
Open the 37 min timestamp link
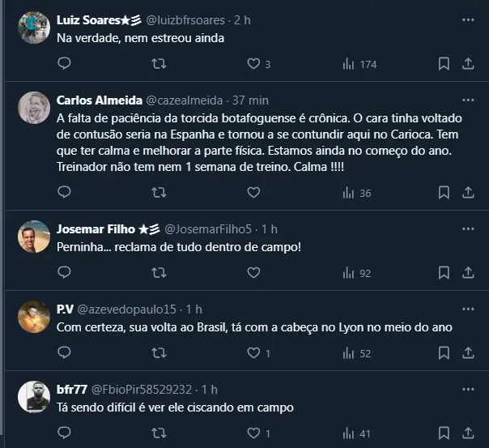click(x=250, y=100)
